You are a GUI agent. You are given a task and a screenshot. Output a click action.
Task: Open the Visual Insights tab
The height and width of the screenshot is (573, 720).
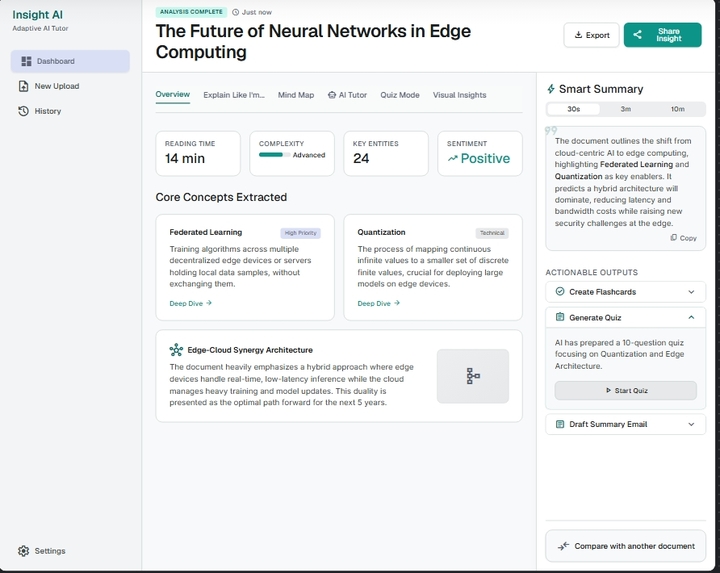click(459, 95)
